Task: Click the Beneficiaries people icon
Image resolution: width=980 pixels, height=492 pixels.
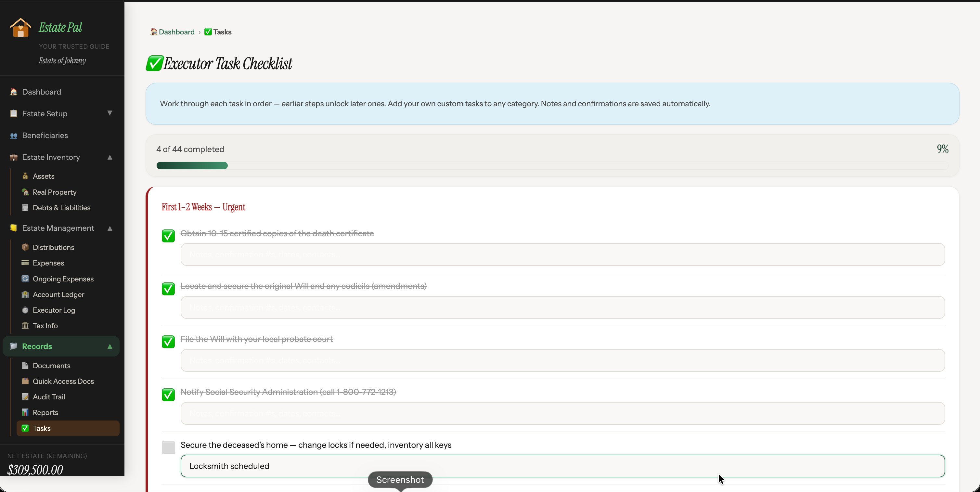Action: point(14,136)
